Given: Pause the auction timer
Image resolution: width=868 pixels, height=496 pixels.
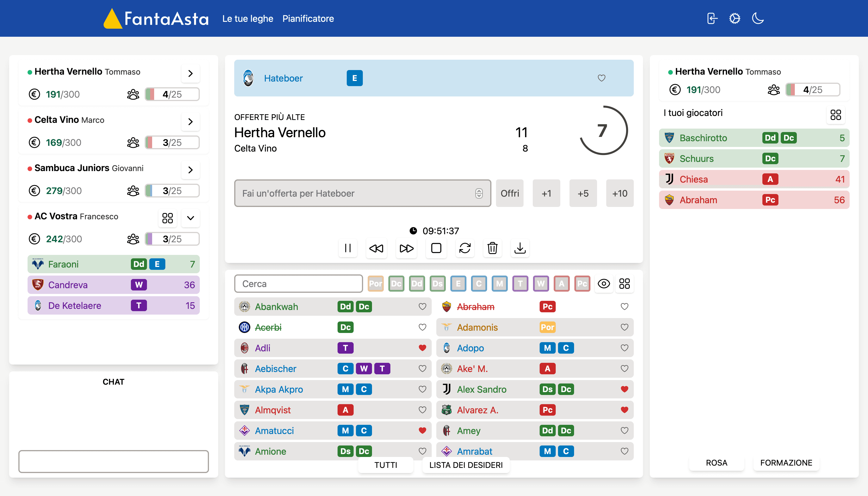Looking at the screenshot, I should [348, 248].
